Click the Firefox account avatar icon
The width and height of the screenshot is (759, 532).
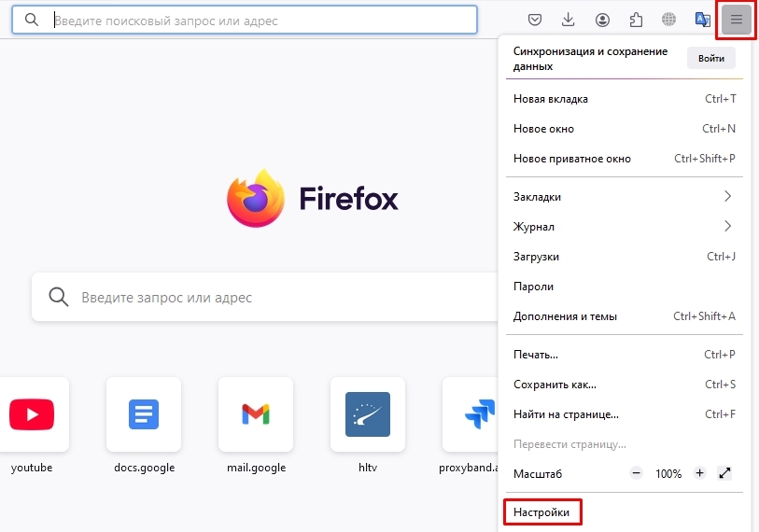[602, 20]
